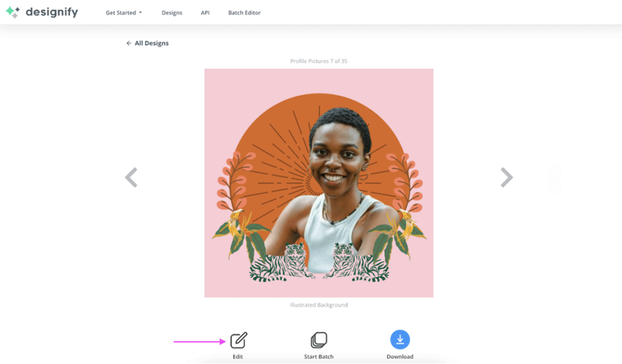Go to the Designs page
The width and height of the screenshot is (622, 364).
[x=172, y=13]
